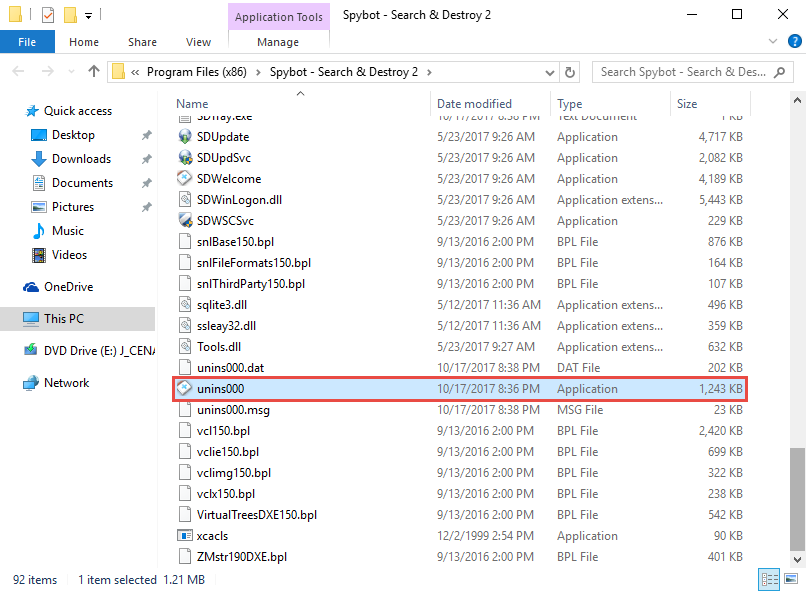The height and width of the screenshot is (591, 806).
Task: Expand the ribbon with the chevron
Action: [x=773, y=41]
